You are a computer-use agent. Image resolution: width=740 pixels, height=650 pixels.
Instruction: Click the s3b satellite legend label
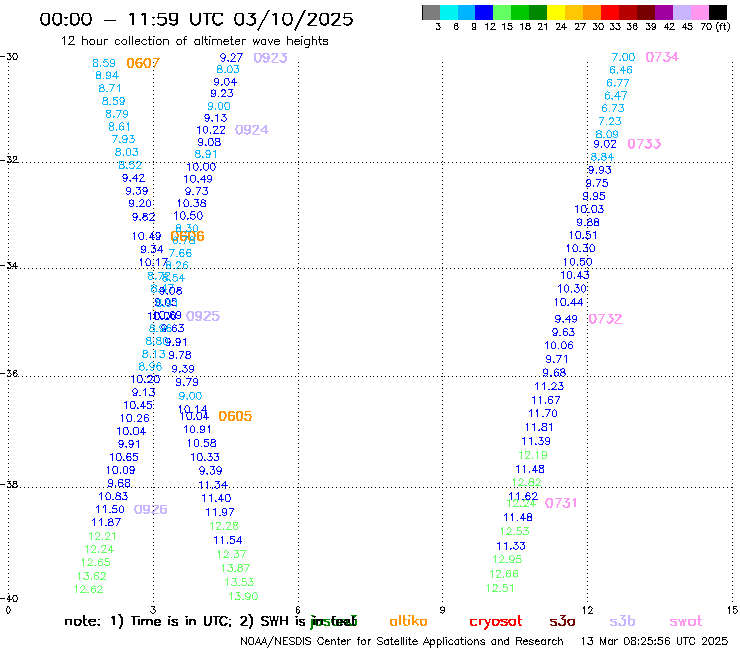[x=622, y=621]
